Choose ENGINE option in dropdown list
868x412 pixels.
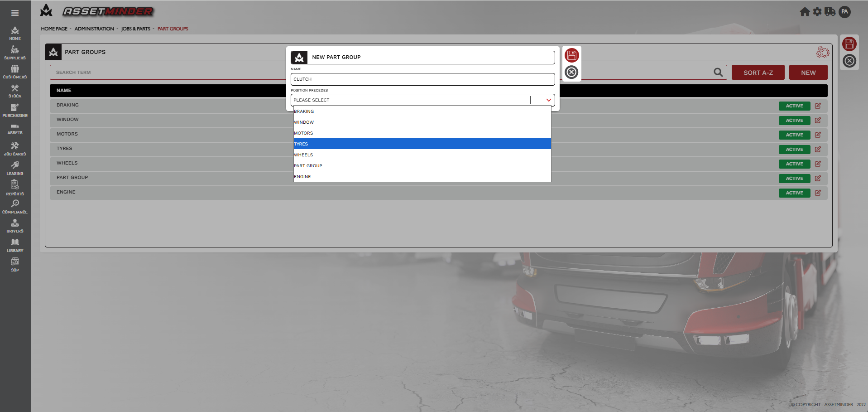pyautogui.click(x=422, y=177)
